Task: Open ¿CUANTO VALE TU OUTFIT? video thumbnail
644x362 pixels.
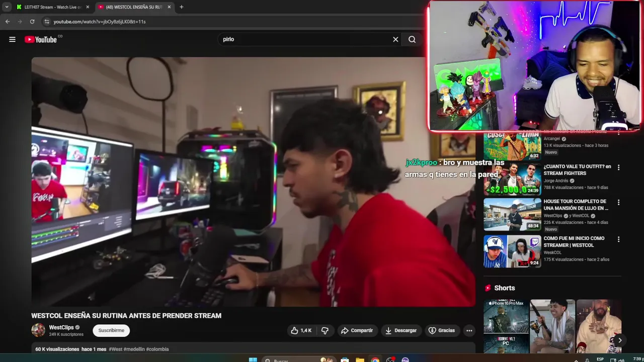Action: click(512, 178)
